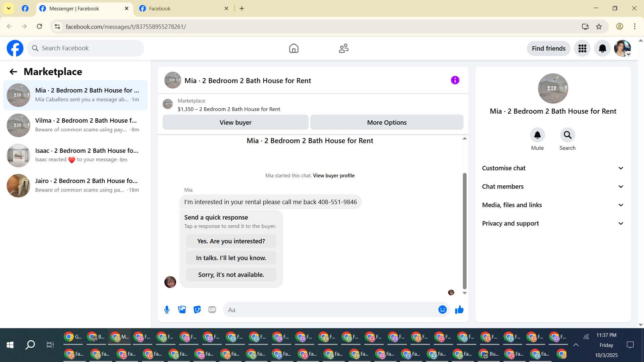The image size is (644, 362).
Task: Expand the Customise chat section
Action: (553, 168)
